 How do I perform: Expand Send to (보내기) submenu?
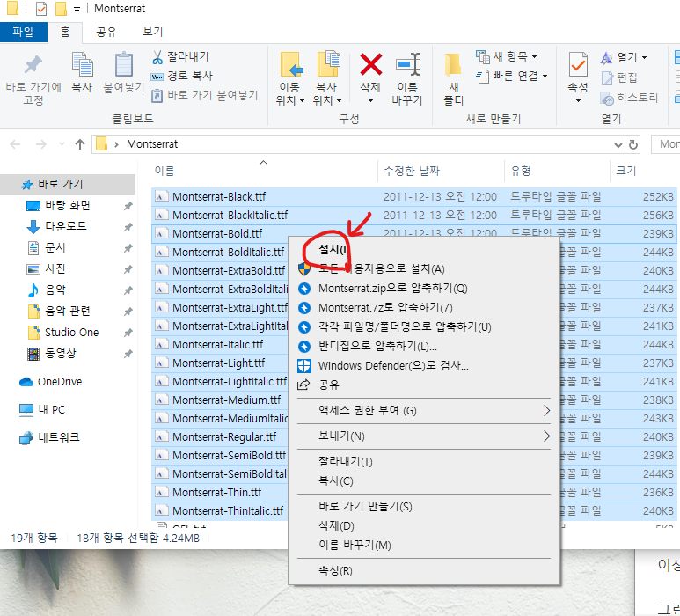click(x=424, y=436)
